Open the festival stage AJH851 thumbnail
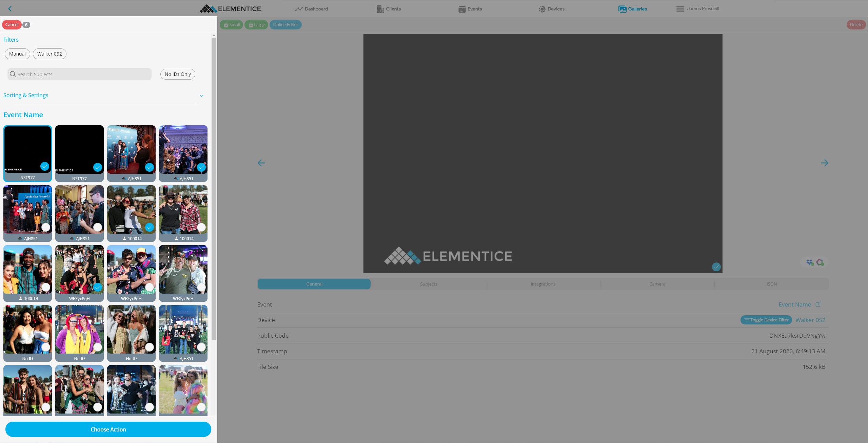The image size is (868, 443). [183, 330]
